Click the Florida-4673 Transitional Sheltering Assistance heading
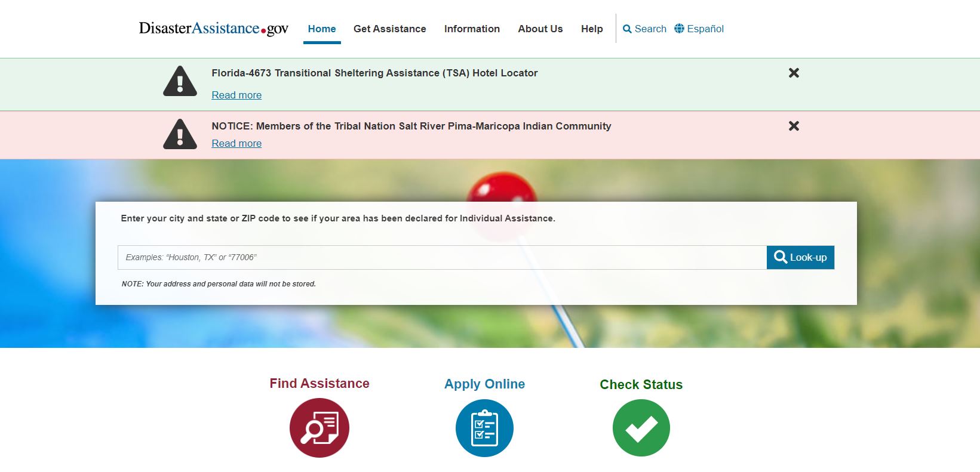The height and width of the screenshot is (472, 980). coord(374,73)
